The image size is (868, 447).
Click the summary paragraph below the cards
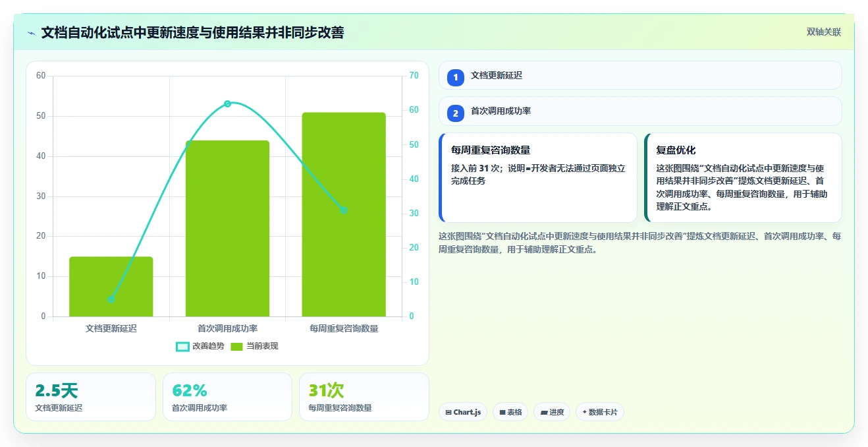pyautogui.click(x=639, y=243)
